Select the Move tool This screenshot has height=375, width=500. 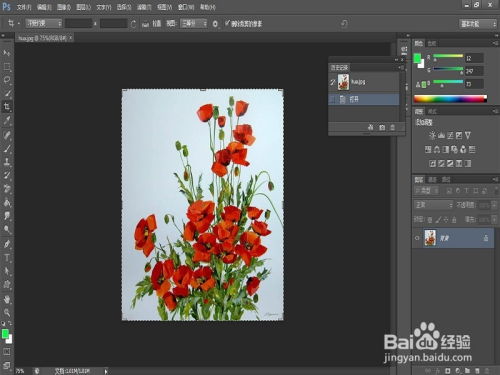click(7, 53)
